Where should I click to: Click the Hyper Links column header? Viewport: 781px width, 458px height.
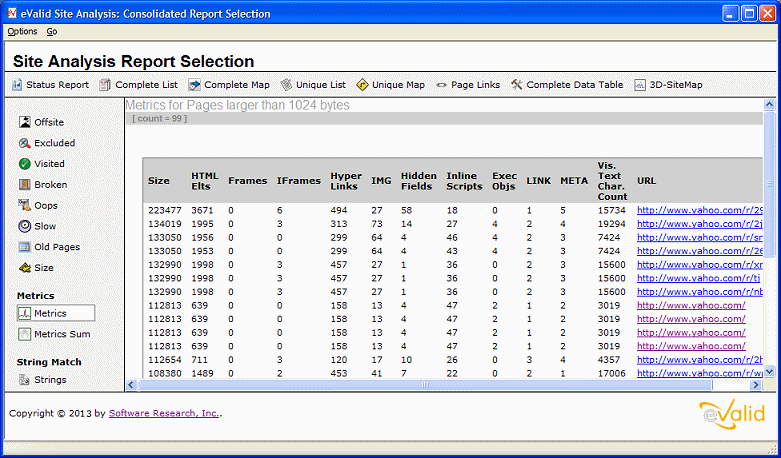point(346,181)
